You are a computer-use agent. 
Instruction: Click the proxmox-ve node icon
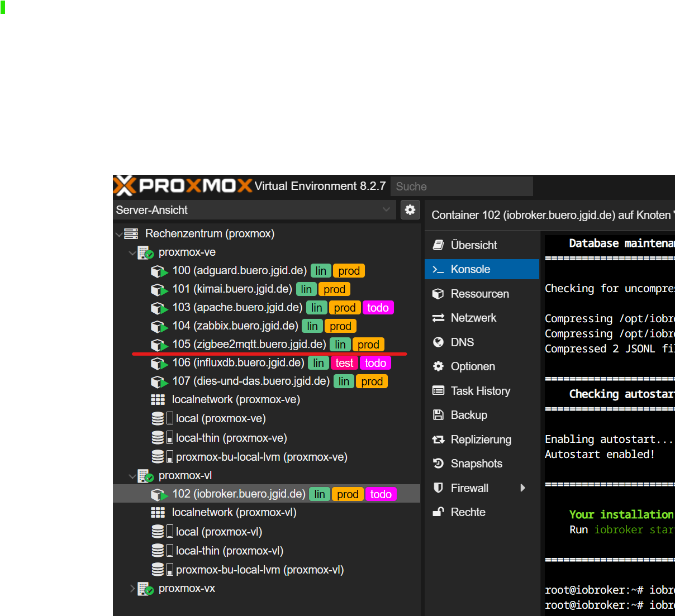[x=145, y=252]
